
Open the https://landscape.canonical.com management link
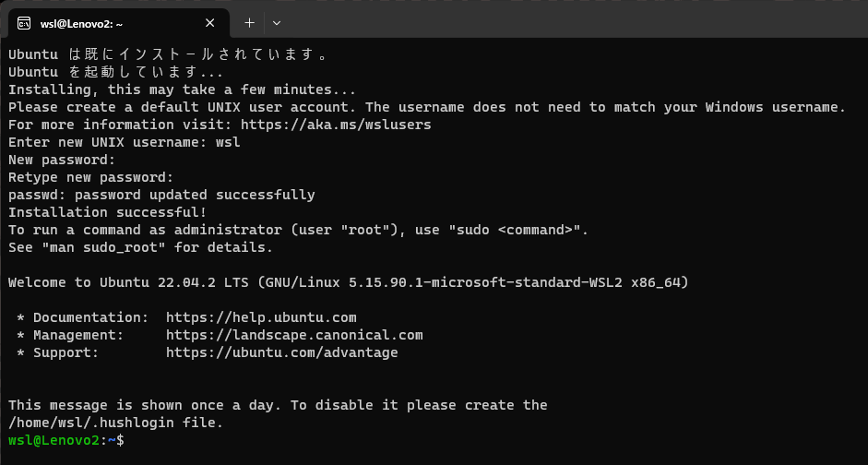294,336
